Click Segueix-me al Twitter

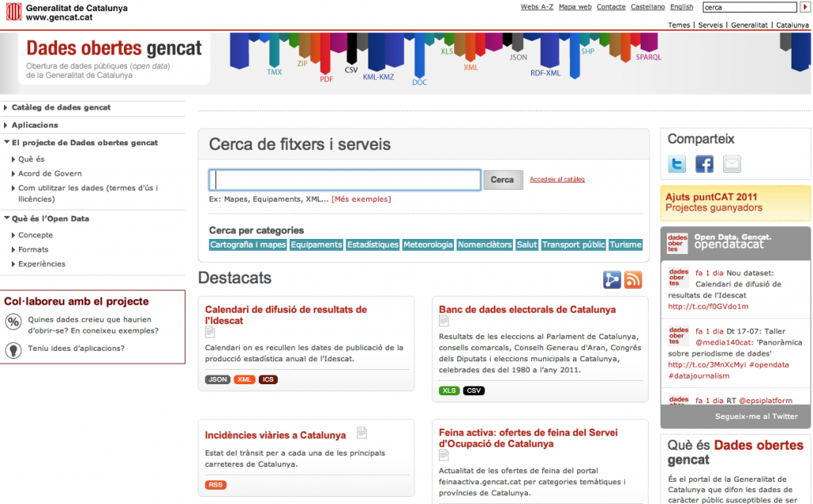click(756, 417)
